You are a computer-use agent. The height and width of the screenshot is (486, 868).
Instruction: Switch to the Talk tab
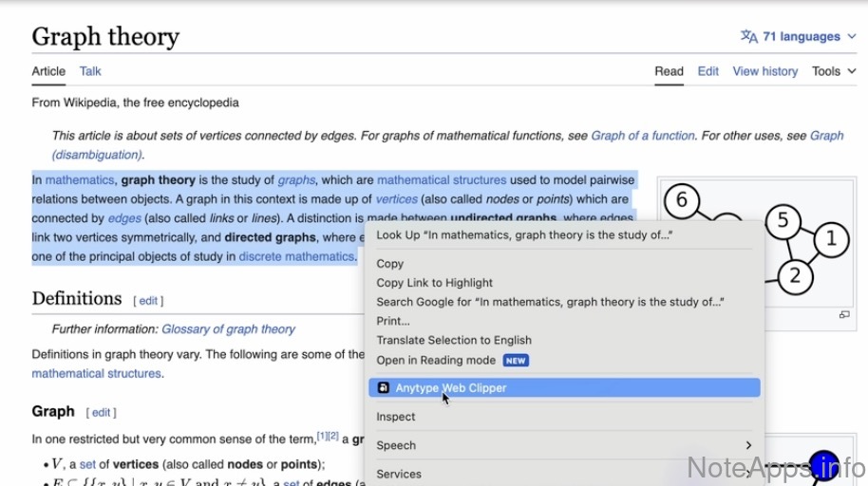[x=90, y=71]
